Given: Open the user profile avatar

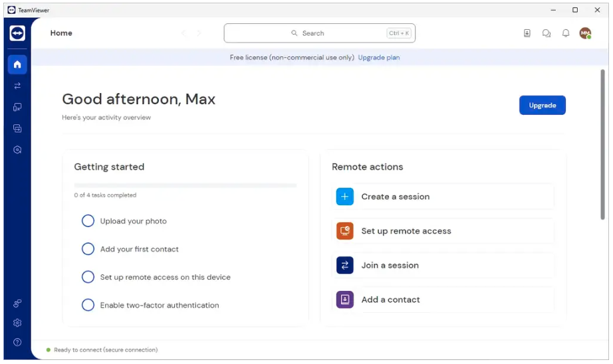Looking at the screenshot, I should pos(585,33).
